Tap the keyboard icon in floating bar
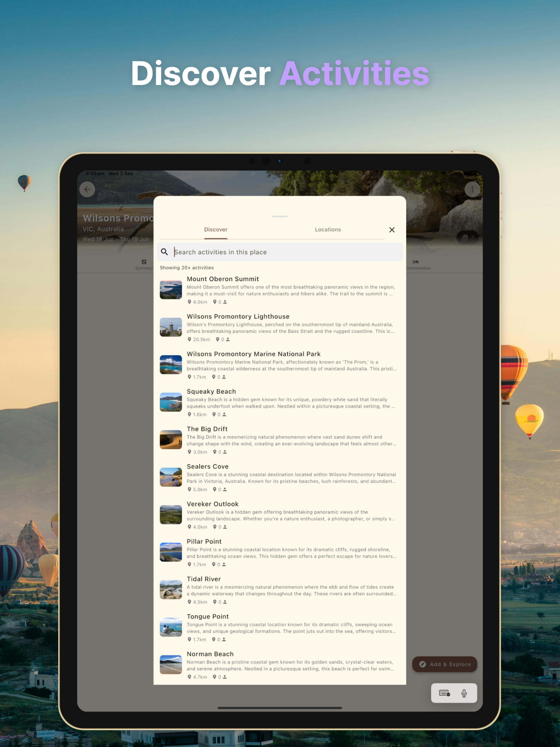 (x=444, y=693)
